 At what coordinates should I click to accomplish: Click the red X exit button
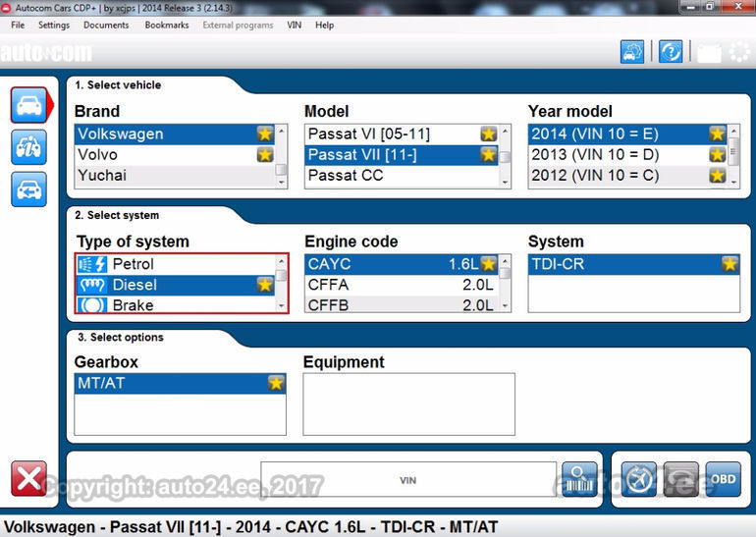pos(28,478)
